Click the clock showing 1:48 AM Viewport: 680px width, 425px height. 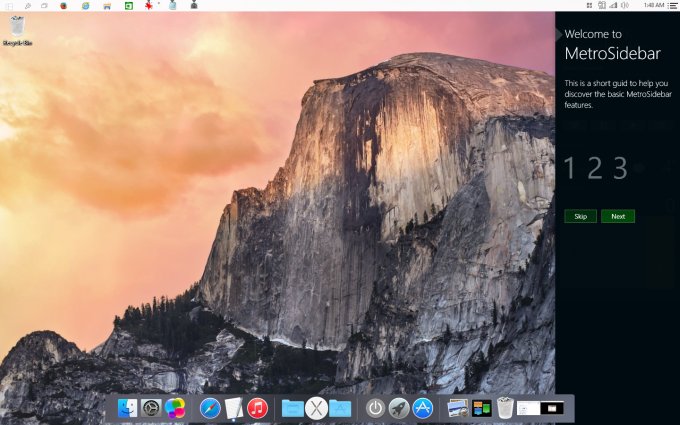(x=654, y=5)
